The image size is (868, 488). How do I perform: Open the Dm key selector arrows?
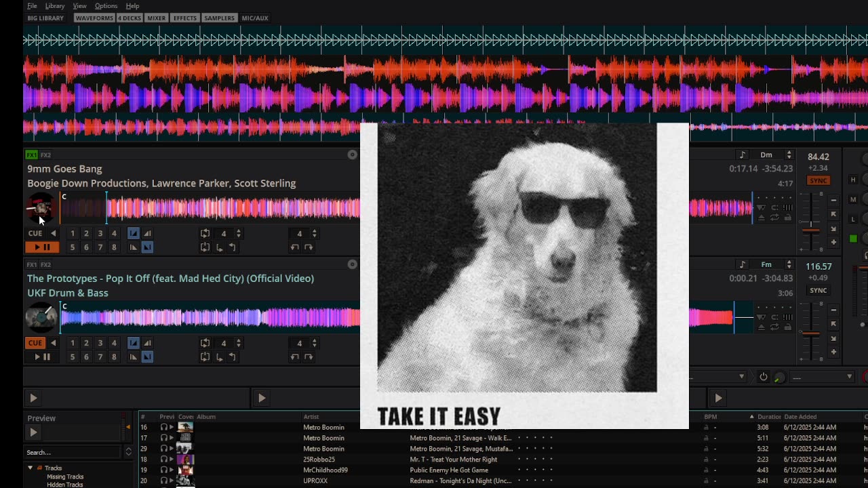pyautogui.click(x=789, y=155)
